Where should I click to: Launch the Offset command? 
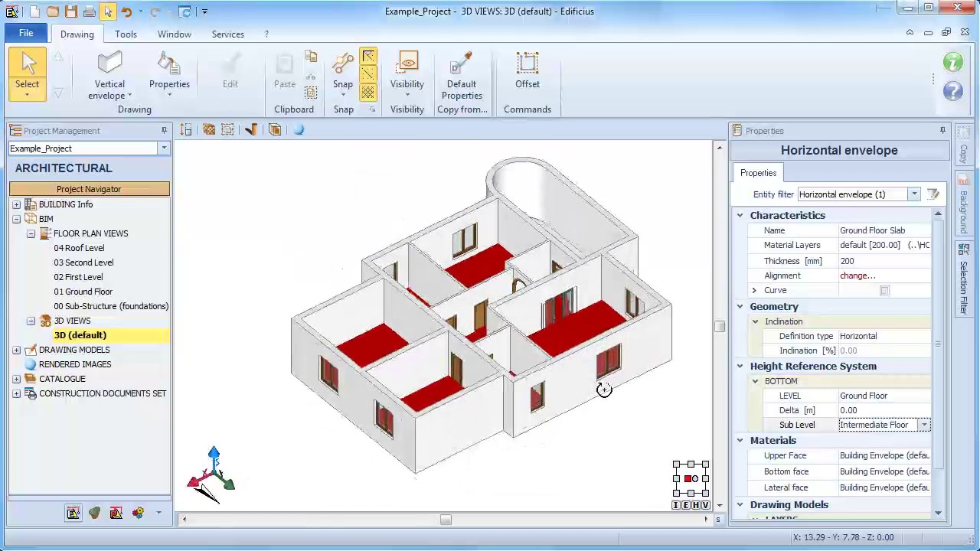528,70
